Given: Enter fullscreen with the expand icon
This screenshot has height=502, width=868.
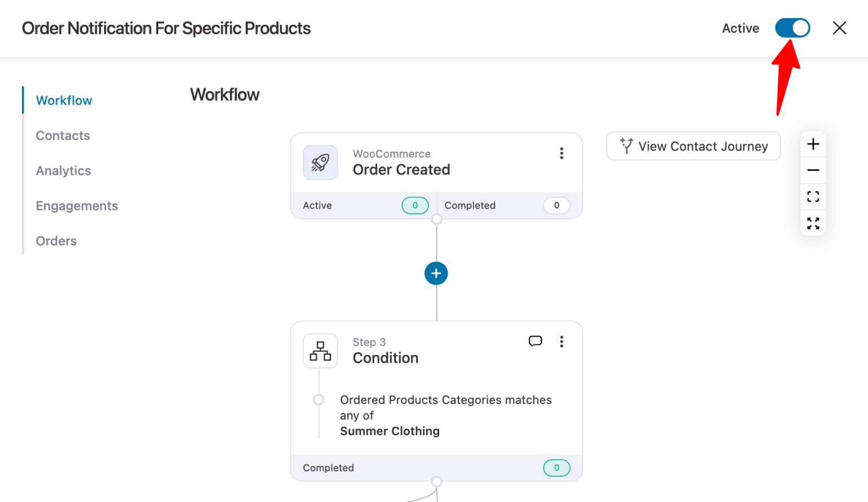Looking at the screenshot, I should tap(813, 222).
